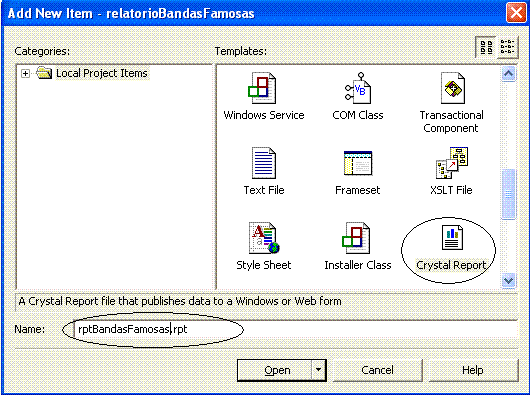Pick the Text File template icon
The image size is (530, 395).
point(264,163)
